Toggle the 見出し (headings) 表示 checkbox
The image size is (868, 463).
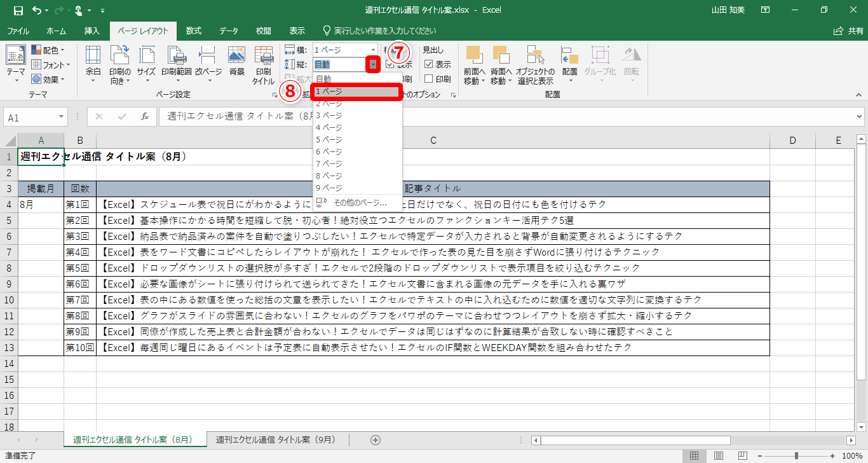[428, 64]
